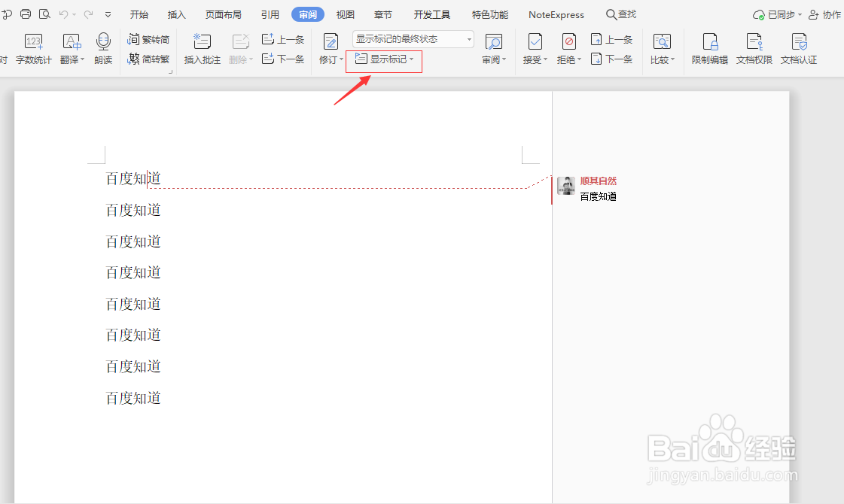Screen dimensions: 844x504
Task: Convert Traditional to Simplified (繁转简)
Action: pos(148,39)
